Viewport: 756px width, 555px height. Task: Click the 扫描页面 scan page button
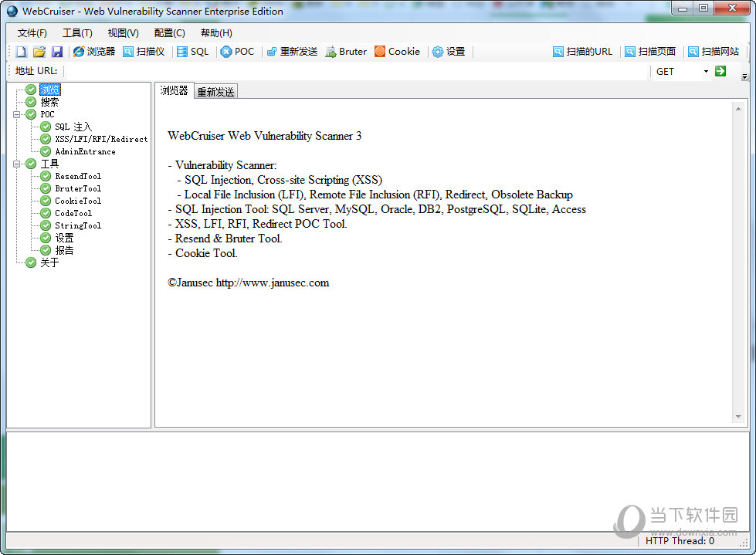point(650,52)
